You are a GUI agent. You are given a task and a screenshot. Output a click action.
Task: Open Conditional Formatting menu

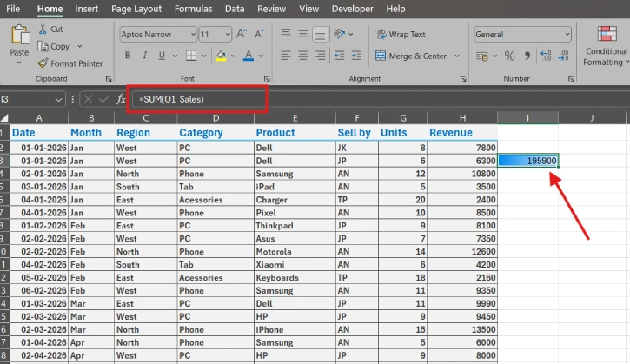click(607, 46)
